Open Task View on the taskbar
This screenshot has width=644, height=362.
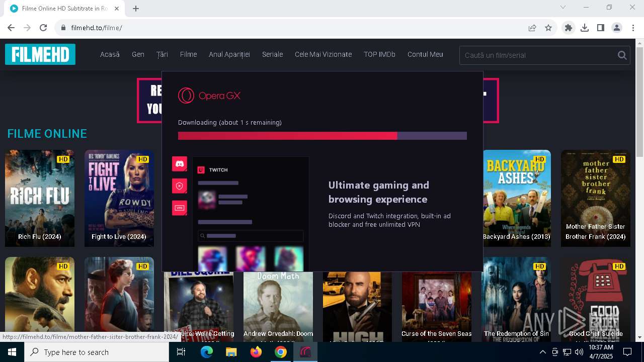click(181, 352)
